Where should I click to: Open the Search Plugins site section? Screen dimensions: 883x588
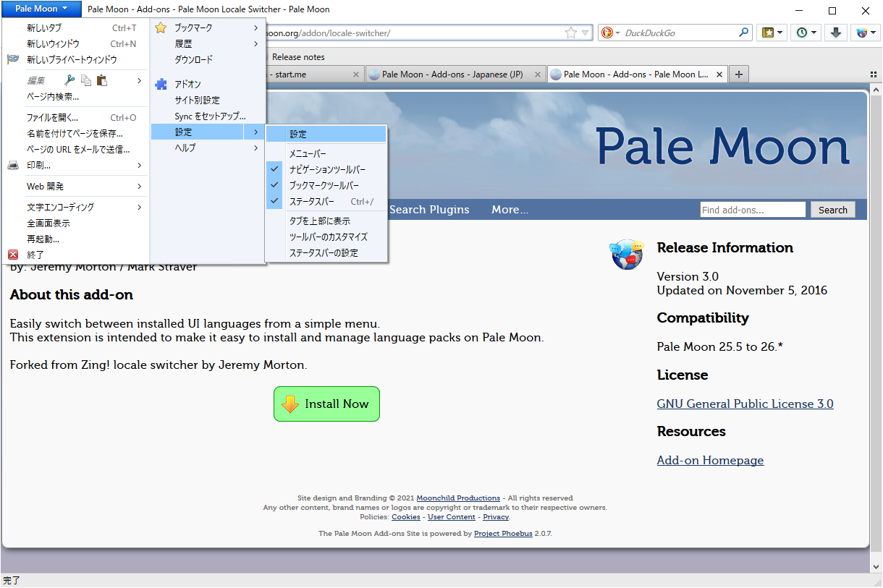point(429,210)
